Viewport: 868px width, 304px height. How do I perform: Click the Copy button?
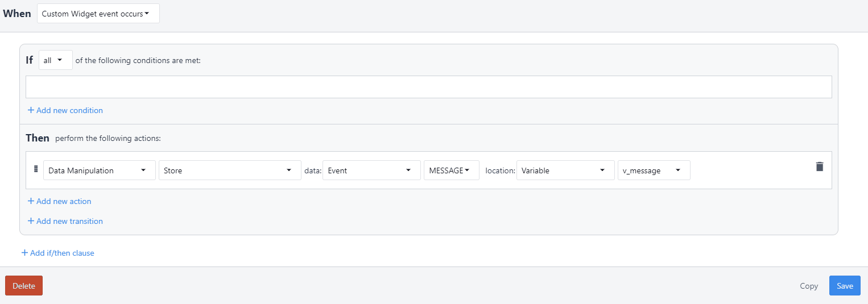click(x=808, y=286)
